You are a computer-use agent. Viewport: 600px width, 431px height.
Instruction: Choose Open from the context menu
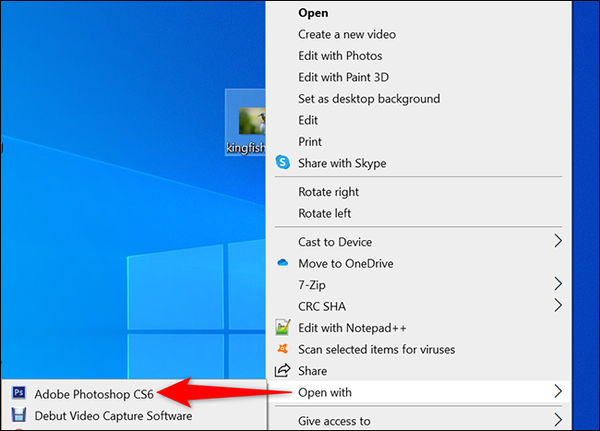point(419,13)
